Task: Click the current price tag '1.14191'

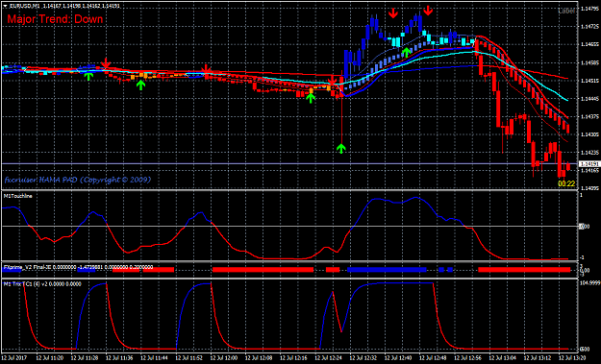Action: 588,164
